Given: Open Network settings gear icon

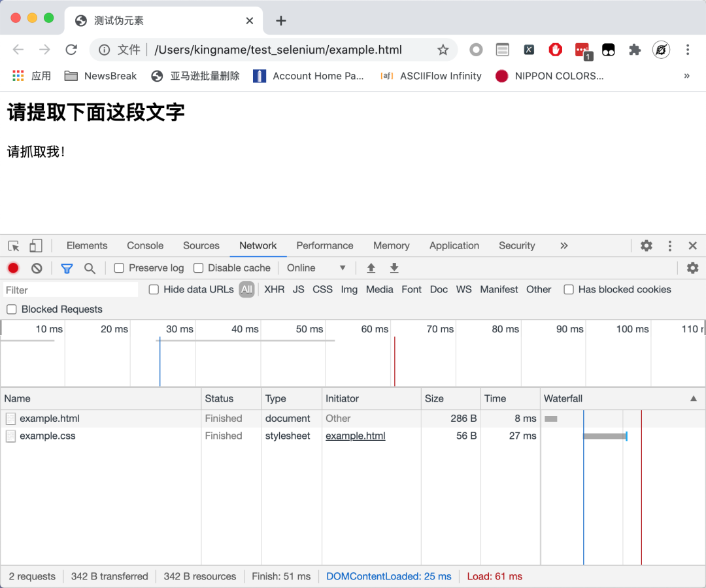Looking at the screenshot, I should pyautogui.click(x=692, y=268).
